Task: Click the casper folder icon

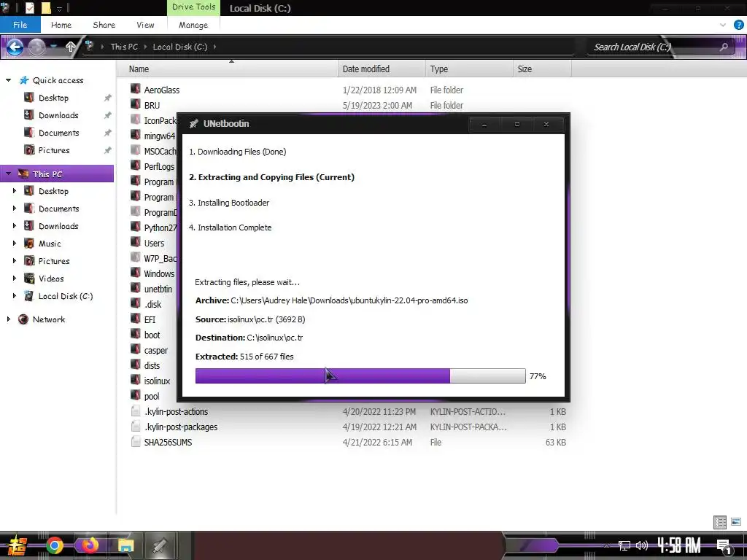Action: coord(136,349)
